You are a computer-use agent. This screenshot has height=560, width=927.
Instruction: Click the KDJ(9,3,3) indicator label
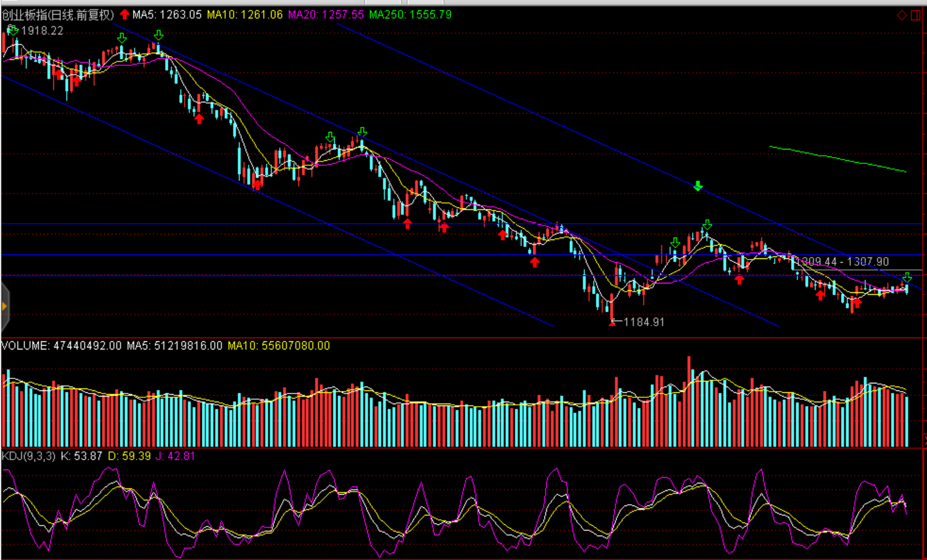[x=29, y=456]
